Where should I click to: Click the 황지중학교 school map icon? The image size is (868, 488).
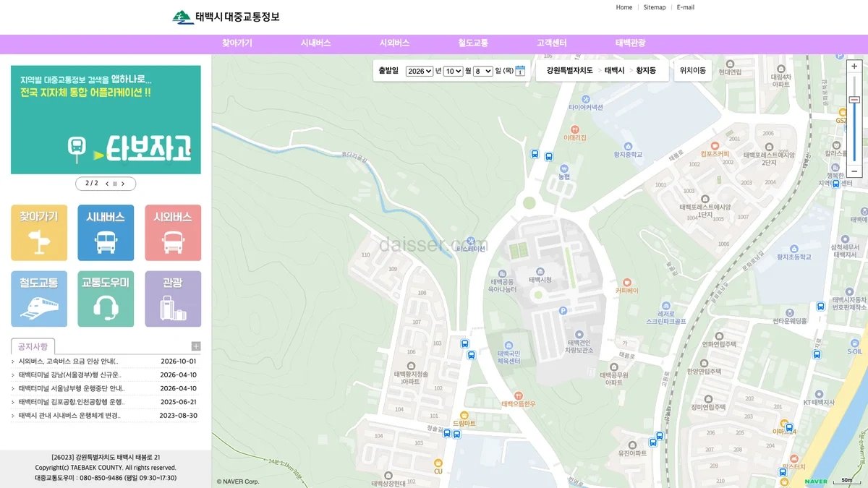(x=628, y=145)
